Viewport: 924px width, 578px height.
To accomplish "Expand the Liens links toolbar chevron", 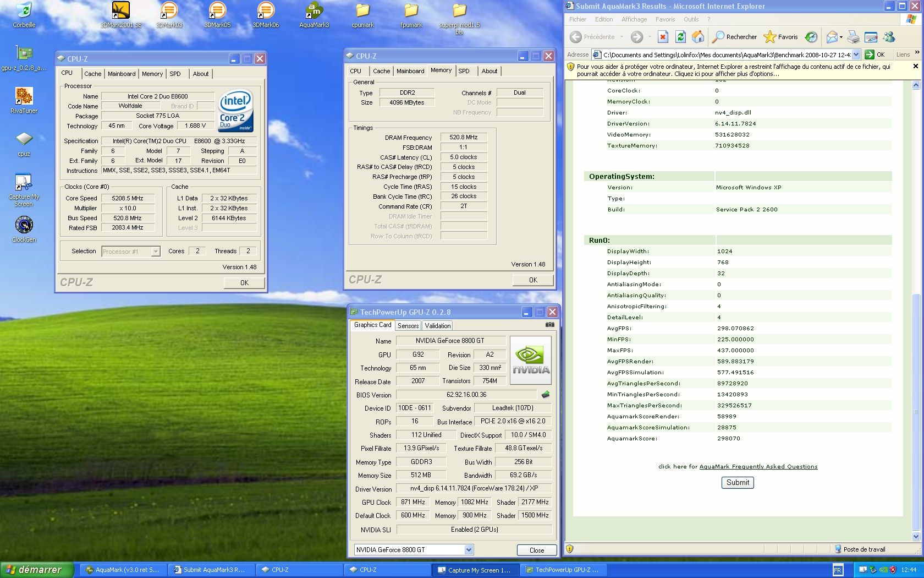I will pyautogui.click(x=917, y=53).
